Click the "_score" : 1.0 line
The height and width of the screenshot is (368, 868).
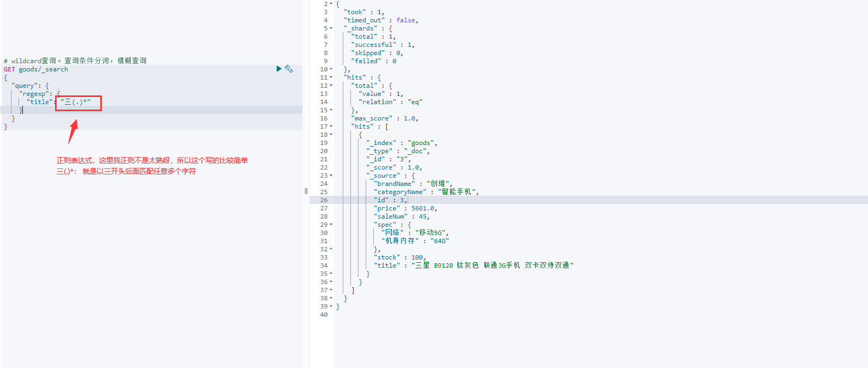[x=394, y=167]
